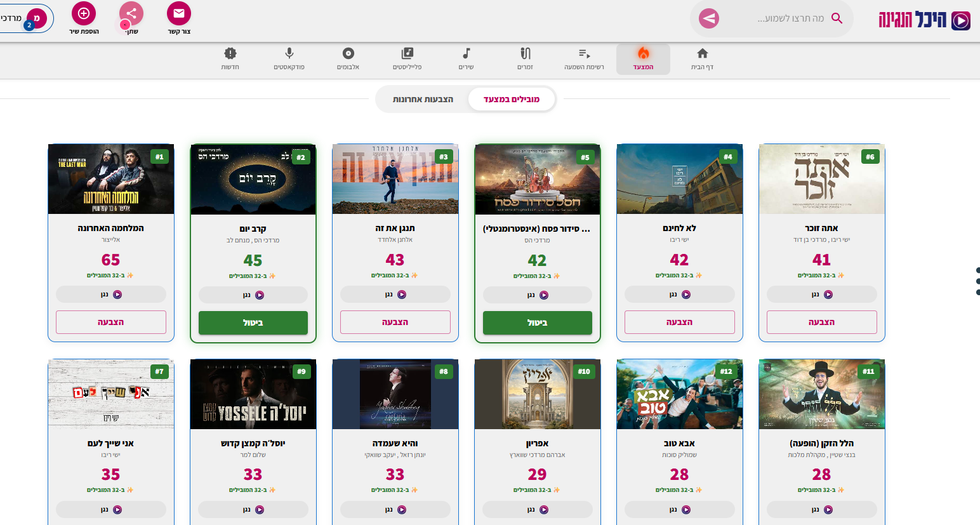Viewport: 980px width, 525px height.
Task: Cancel vote with ביטול on קרב יום
Action: tap(253, 322)
